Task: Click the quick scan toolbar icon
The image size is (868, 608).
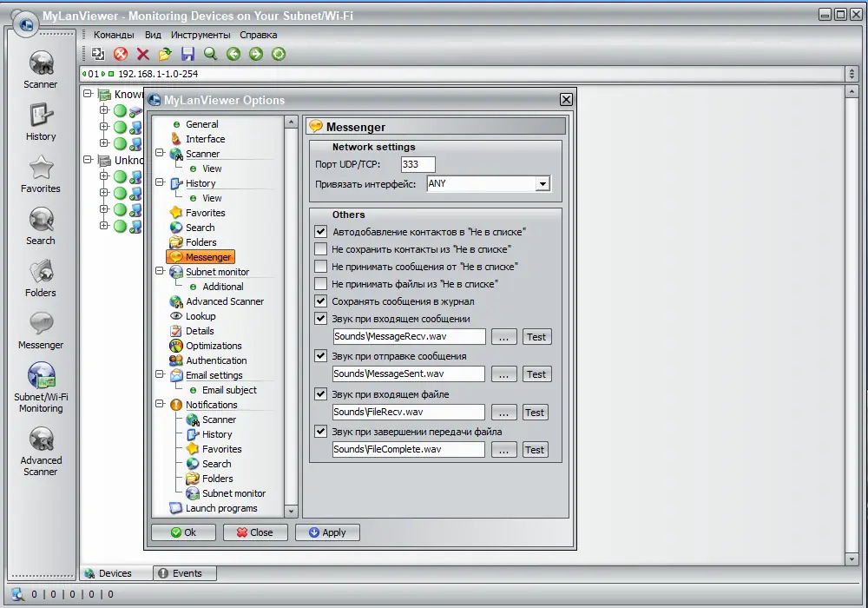Action: point(98,54)
